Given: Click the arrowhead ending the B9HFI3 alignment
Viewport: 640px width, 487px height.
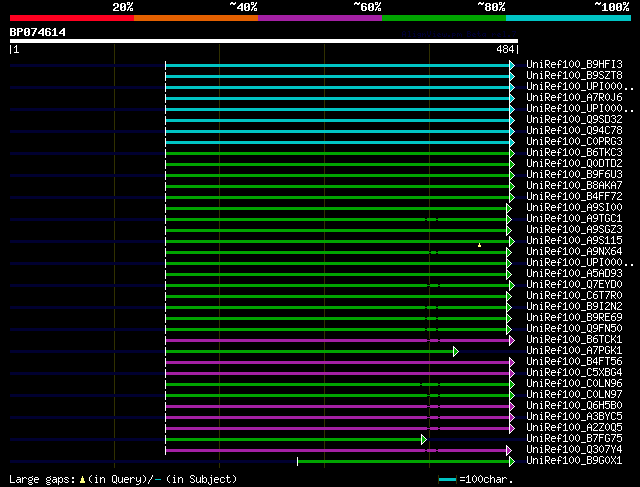Looking at the screenshot, I should 512,65.
